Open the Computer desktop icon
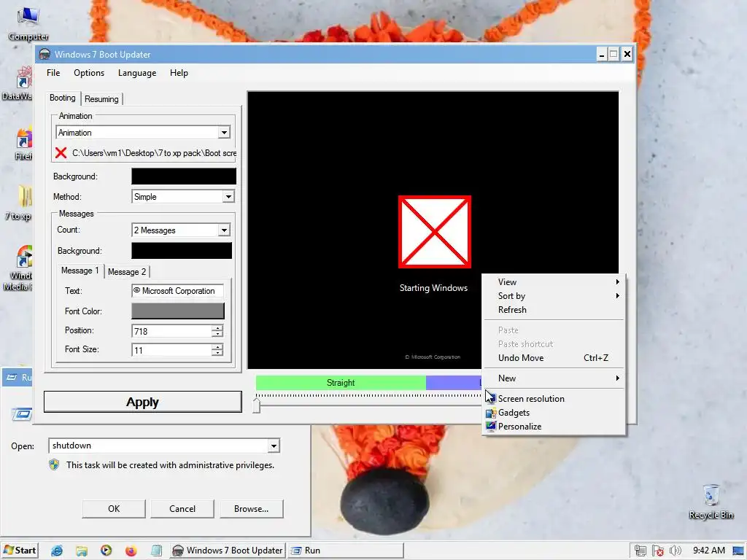This screenshot has width=747, height=560. click(28, 24)
